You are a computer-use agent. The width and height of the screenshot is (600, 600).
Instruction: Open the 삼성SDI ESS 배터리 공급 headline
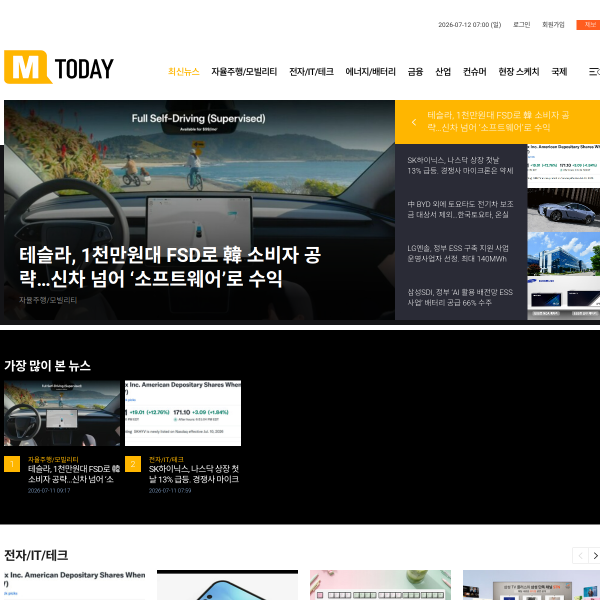tap(460, 297)
